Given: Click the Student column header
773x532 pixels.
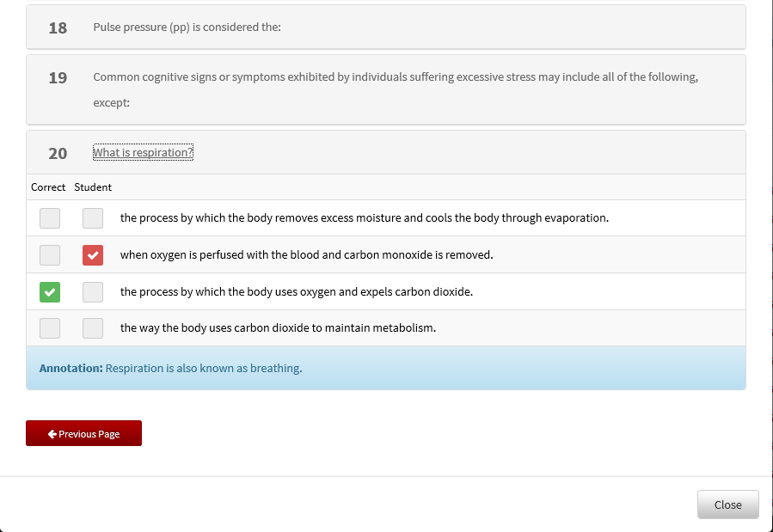Looking at the screenshot, I should point(93,187).
